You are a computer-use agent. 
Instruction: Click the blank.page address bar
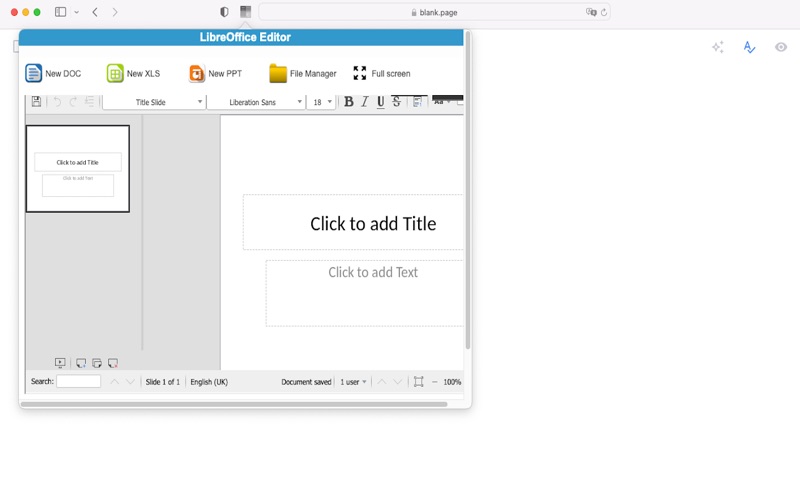point(434,12)
